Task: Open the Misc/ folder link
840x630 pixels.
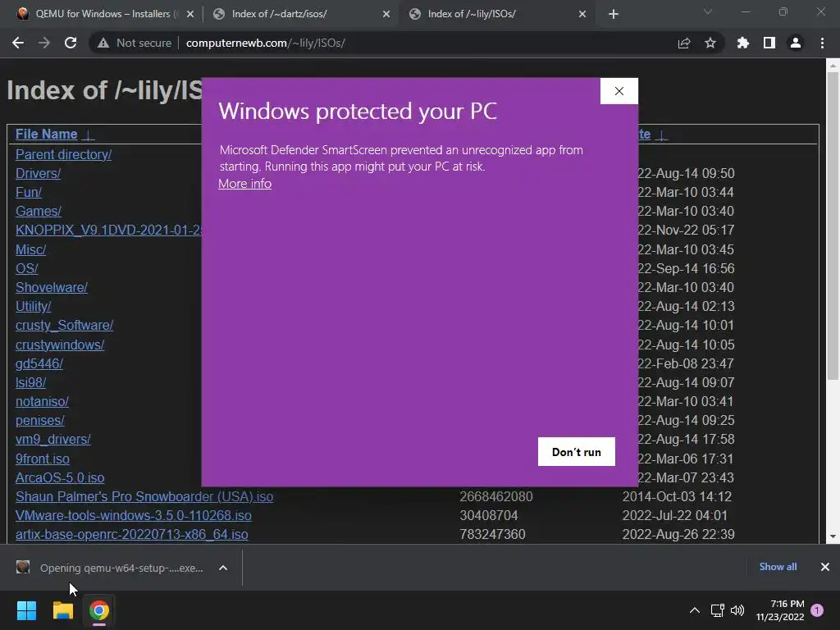Action: 30,249
